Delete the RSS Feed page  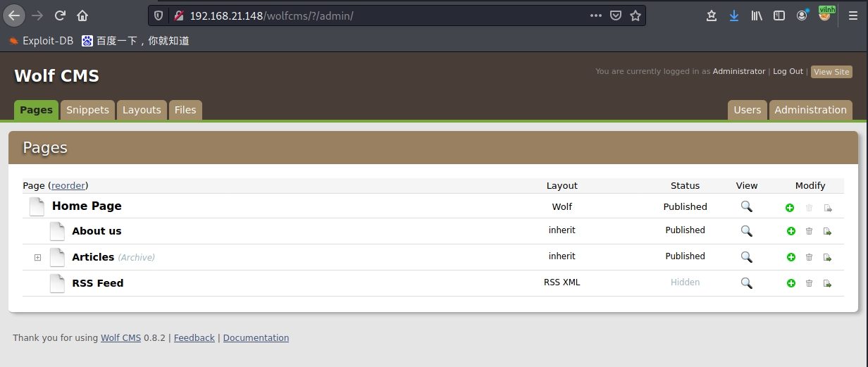click(809, 283)
